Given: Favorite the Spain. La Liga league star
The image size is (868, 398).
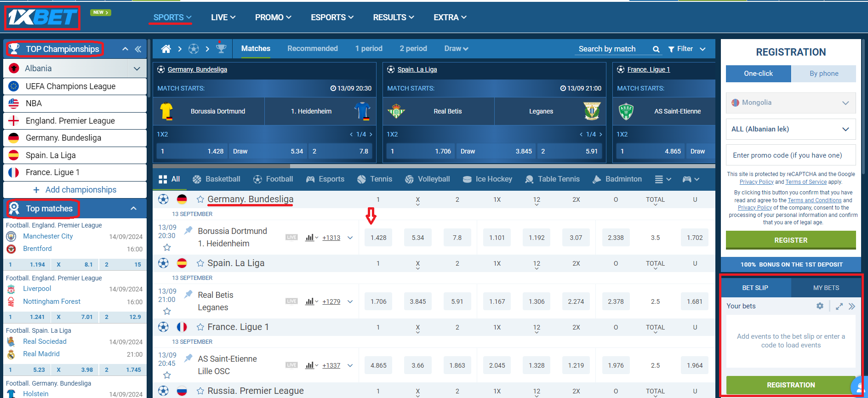Looking at the screenshot, I should [200, 263].
